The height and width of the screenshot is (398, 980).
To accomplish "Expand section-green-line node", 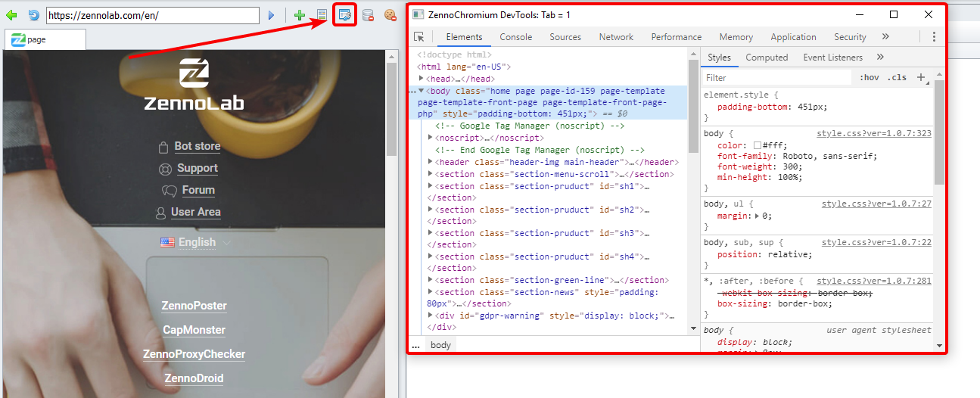I will coord(431,280).
